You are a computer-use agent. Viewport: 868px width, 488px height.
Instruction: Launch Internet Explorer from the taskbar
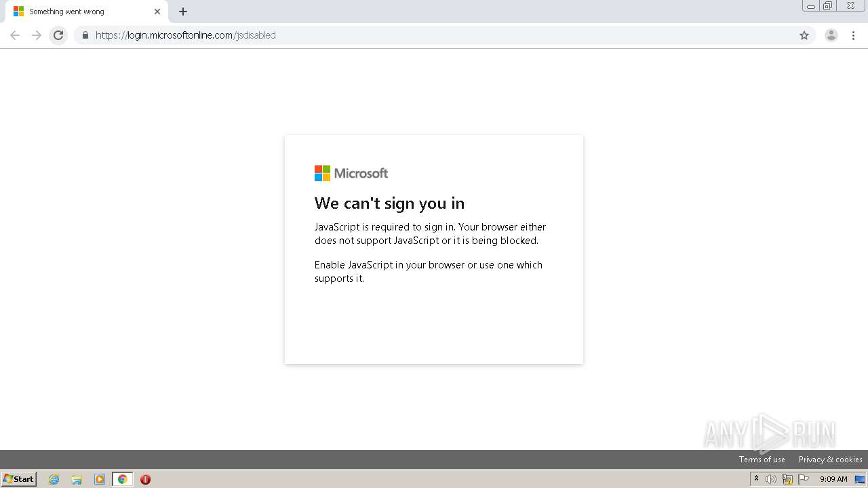[x=54, y=479]
